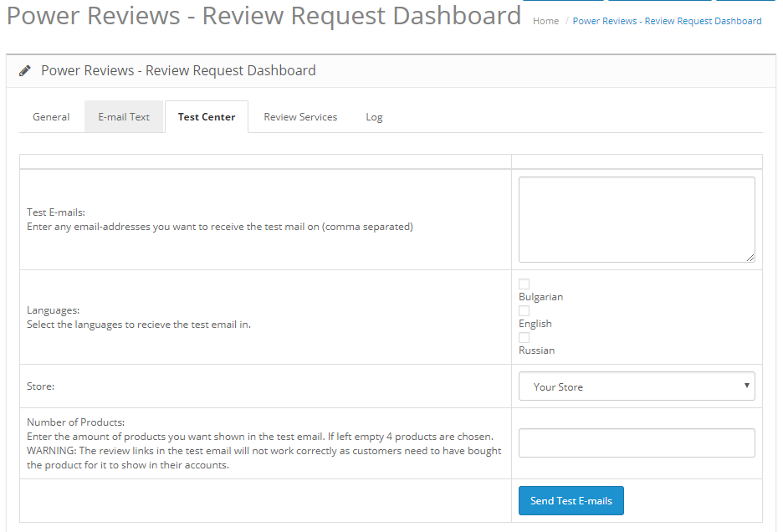
Task: Click the 'Languages:' label text
Action: [53, 310]
